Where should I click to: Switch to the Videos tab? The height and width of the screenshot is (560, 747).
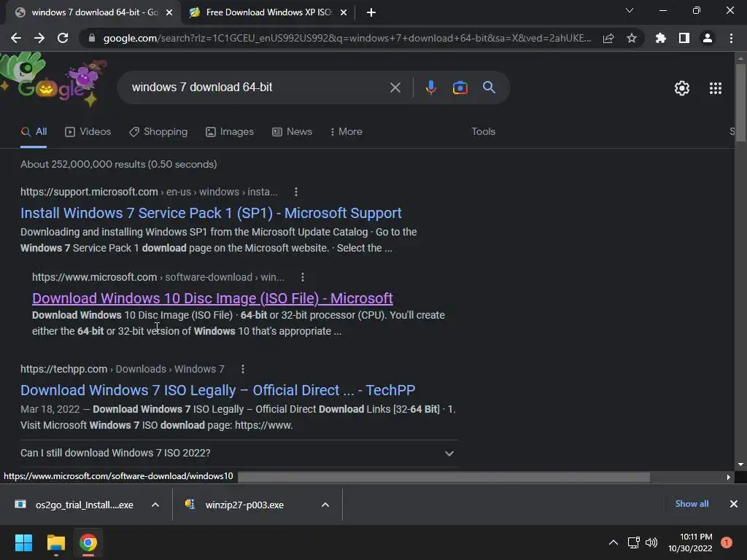88,132
